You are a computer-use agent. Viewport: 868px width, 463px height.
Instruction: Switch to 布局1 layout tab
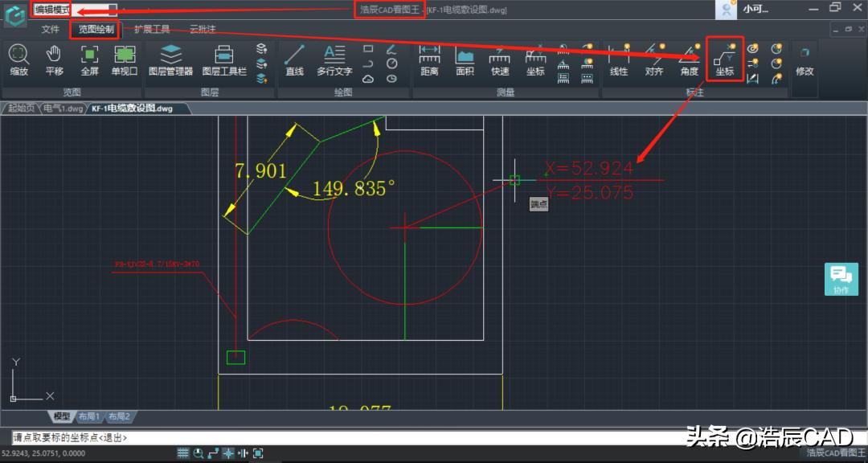coord(88,416)
